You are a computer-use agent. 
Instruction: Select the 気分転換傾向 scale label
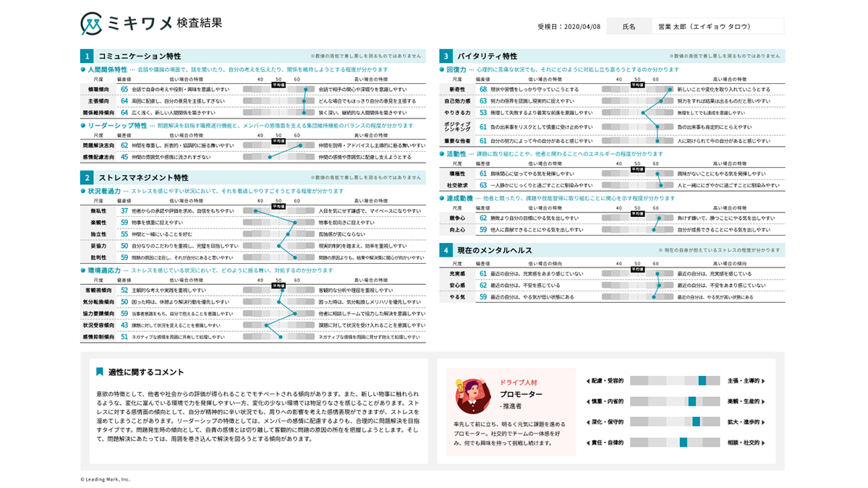[98, 301]
